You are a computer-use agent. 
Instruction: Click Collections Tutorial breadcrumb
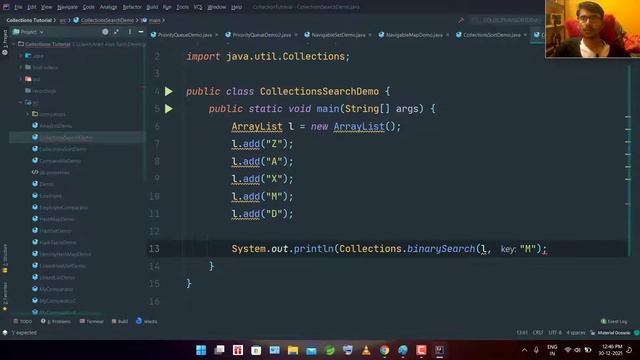click(x=29, y=20)
